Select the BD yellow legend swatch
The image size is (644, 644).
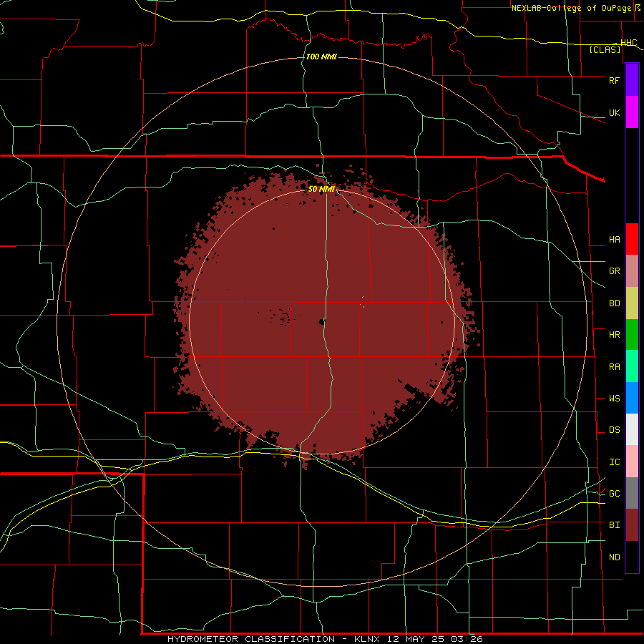632,303
